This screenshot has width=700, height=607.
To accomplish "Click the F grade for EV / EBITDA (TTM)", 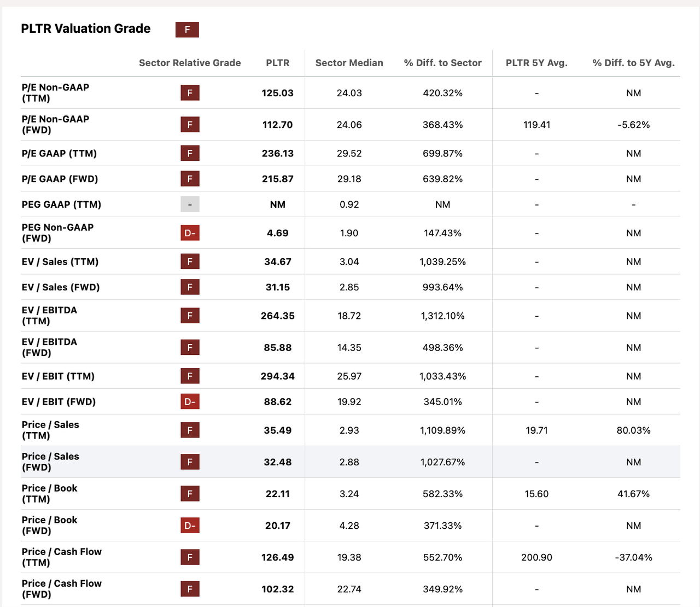I will [x=190, y=316].
